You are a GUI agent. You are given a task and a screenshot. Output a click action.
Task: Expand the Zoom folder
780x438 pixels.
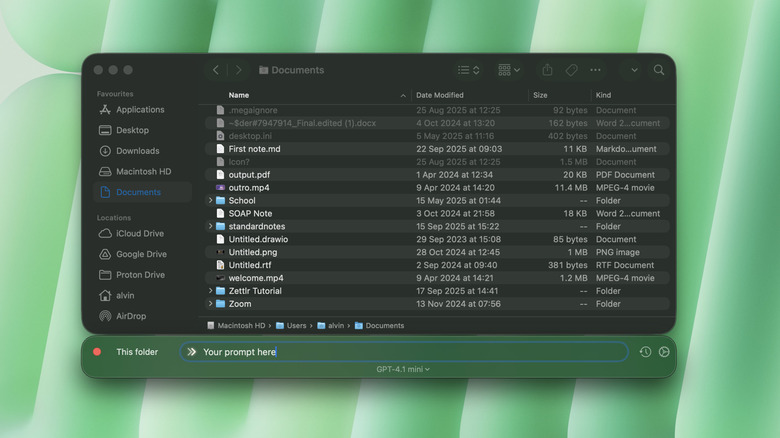pyautogui.click(x=210, y=304)
